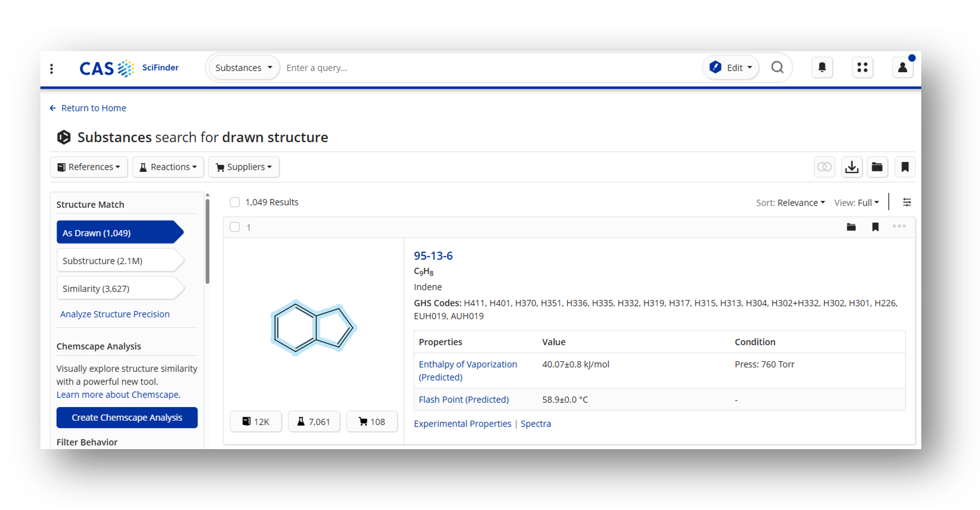The width and height of the screenshot is (980, 510).
Task: Click Enthalpy of Vaporization (Predicted) link
Action: click(468, 371)
